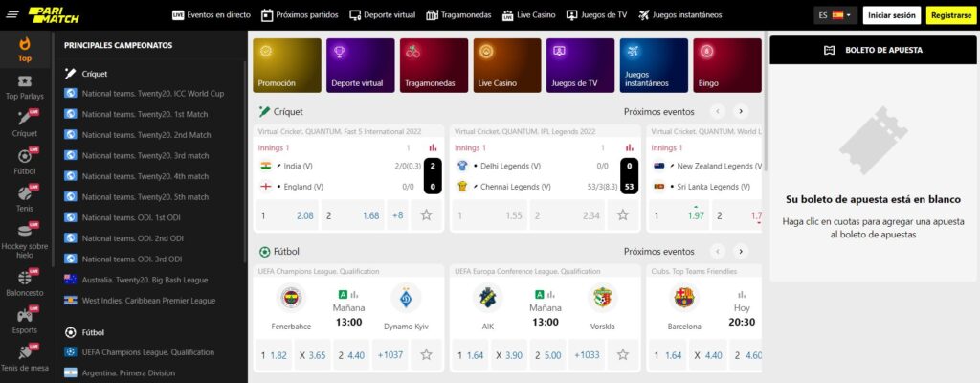The image size is (980, 383).
Task: Open the Juegos instantáneos tile
Action: (654, 66)
